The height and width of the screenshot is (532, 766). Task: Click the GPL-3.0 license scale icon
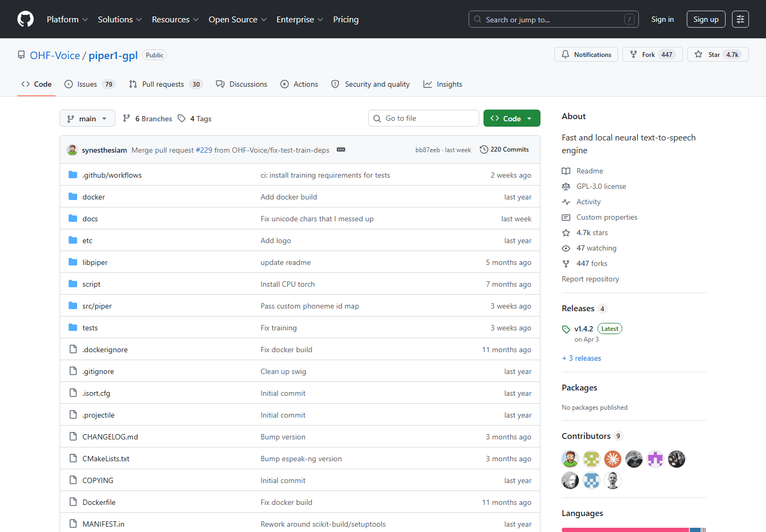click(x=566, y=186)
